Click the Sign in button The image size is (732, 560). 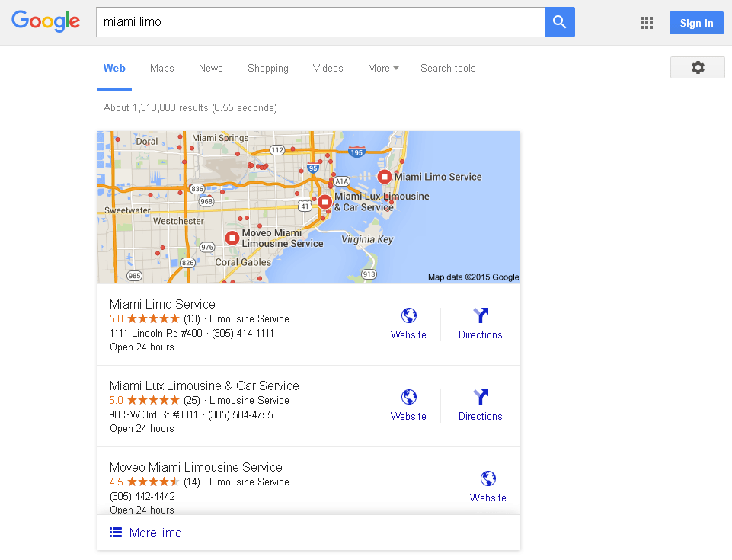point(695,23)
